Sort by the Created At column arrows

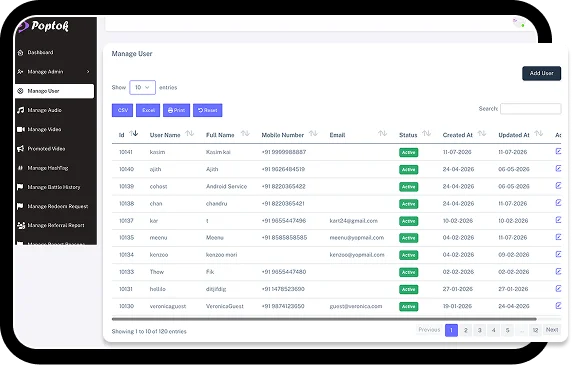click(x=482, y=133)
